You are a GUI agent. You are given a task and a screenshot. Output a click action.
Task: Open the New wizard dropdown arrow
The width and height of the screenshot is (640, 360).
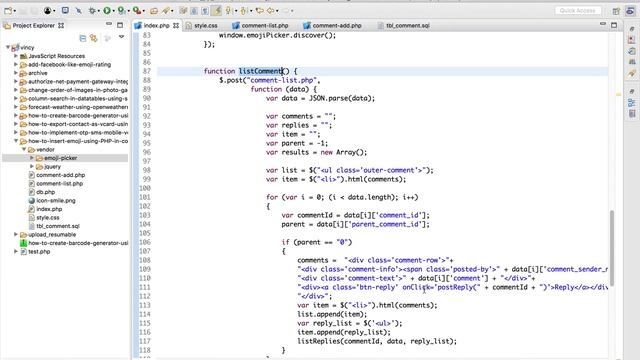[x=14, y=11]
